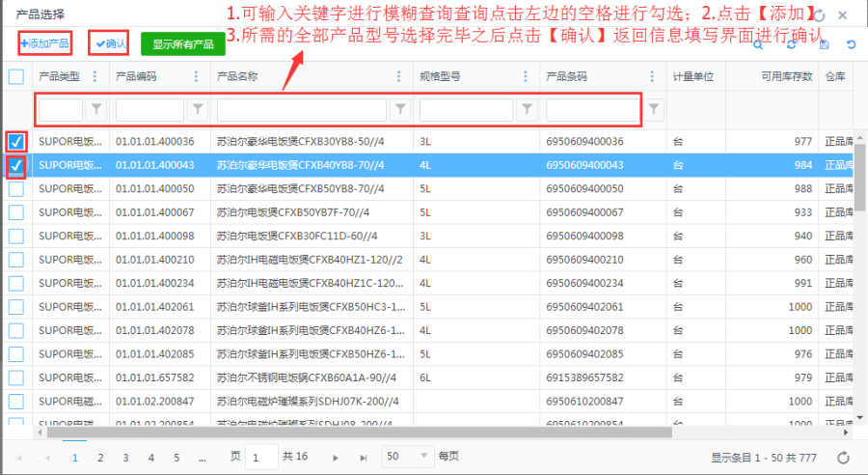Jump to last page in pager
This screenshot has height=475, width=868.
click(362, 457)
